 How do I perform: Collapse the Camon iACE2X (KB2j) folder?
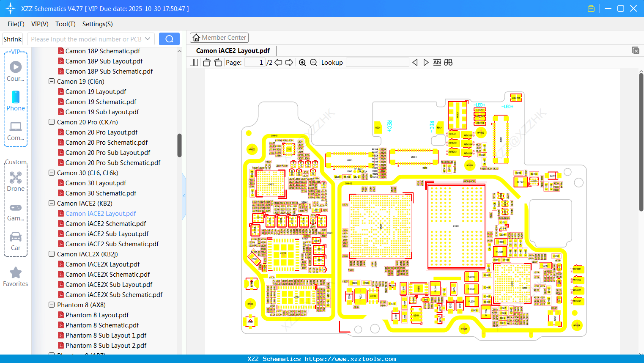[x=52, y=254]
